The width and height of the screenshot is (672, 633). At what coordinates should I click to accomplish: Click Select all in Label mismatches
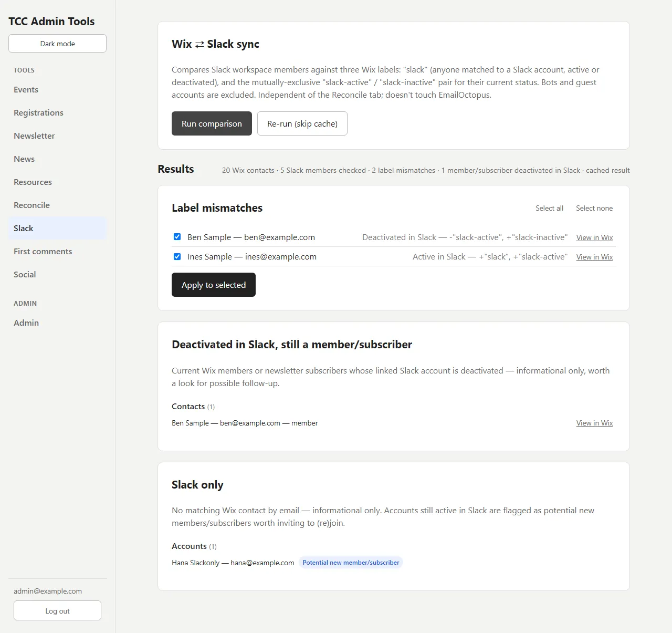549,209
